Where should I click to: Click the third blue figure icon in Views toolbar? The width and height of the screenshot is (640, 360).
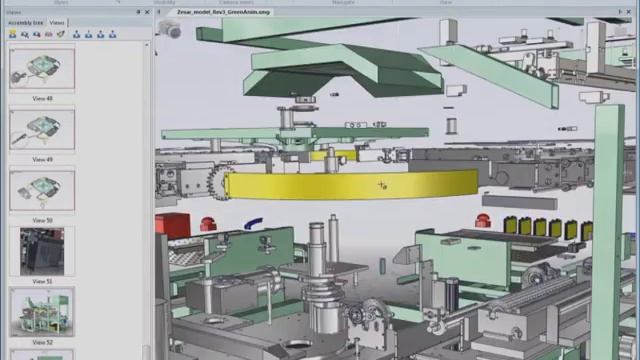pos(100,35)
